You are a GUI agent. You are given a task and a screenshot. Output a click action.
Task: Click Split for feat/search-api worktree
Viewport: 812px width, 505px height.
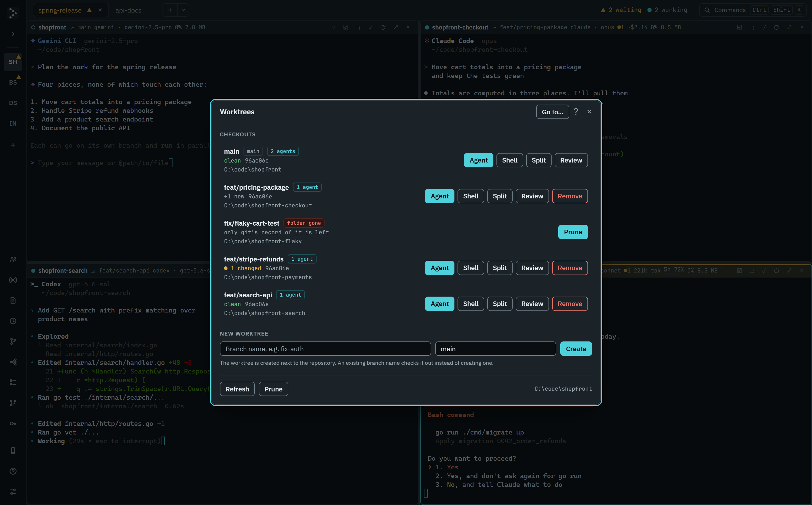tap(500, 304)
